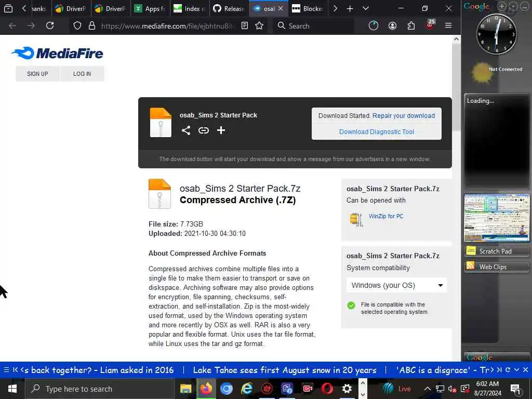The width and height of the screenshot is (532, 399).
Task: Click the analog clock gadget
Action: (496, 34)
